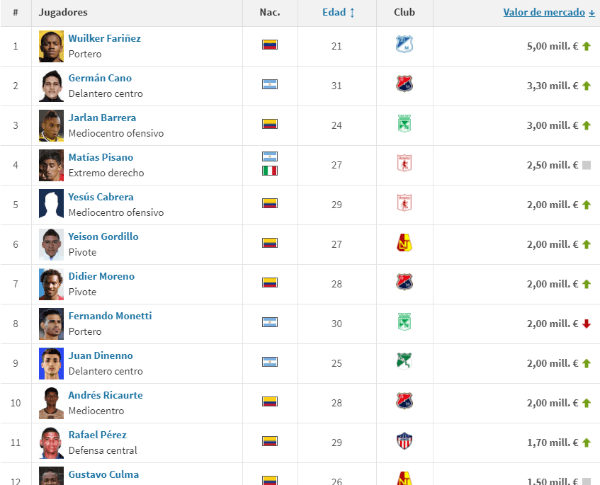
Task: Click Venezuela flag in Fariñez row
Action: tap(269, 45)
